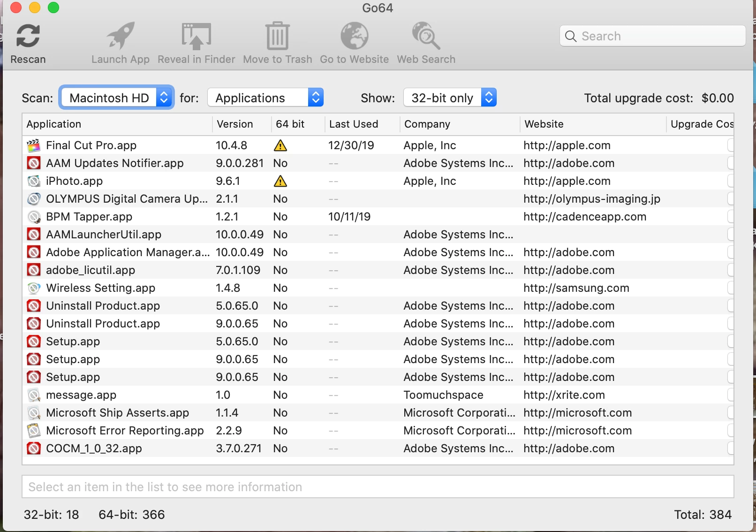756x532 pixels.
Task: Select the message.app row name
Action: (x=81, y=395)
